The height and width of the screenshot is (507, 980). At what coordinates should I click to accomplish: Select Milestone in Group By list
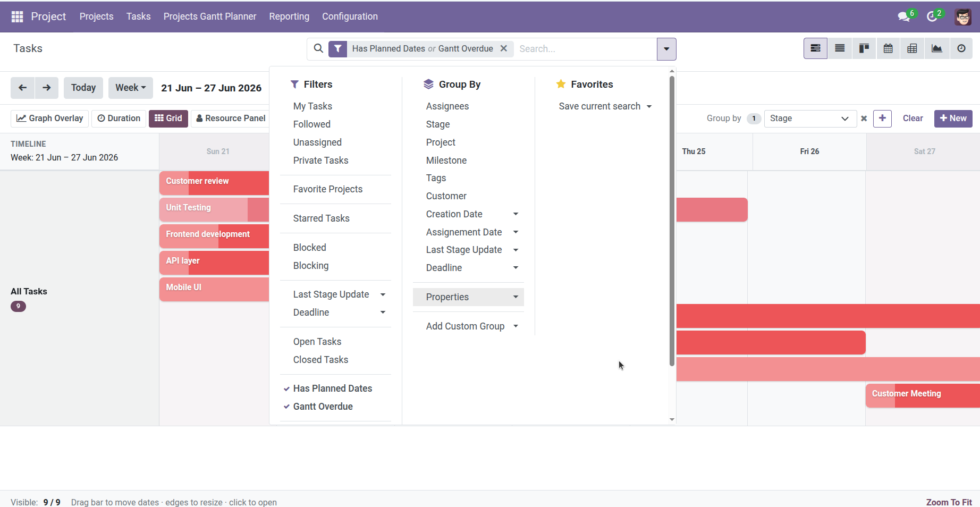[446, 160]
